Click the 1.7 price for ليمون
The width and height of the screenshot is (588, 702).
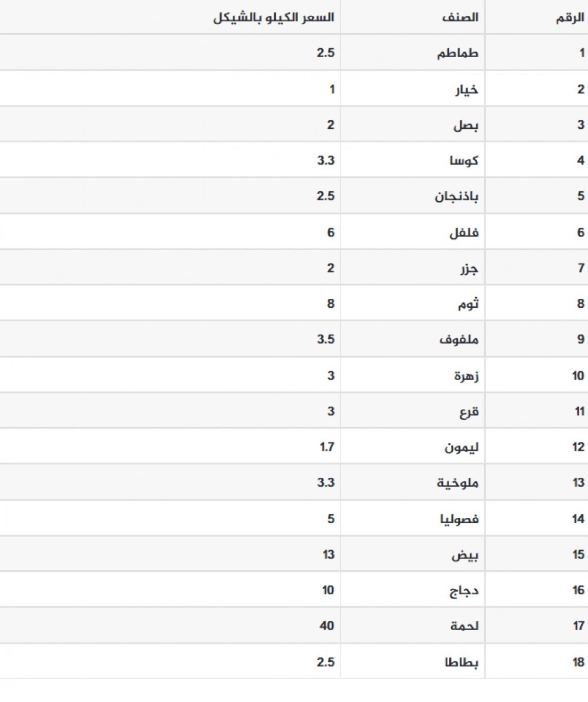pyautogui.click(x=328, y=447)
